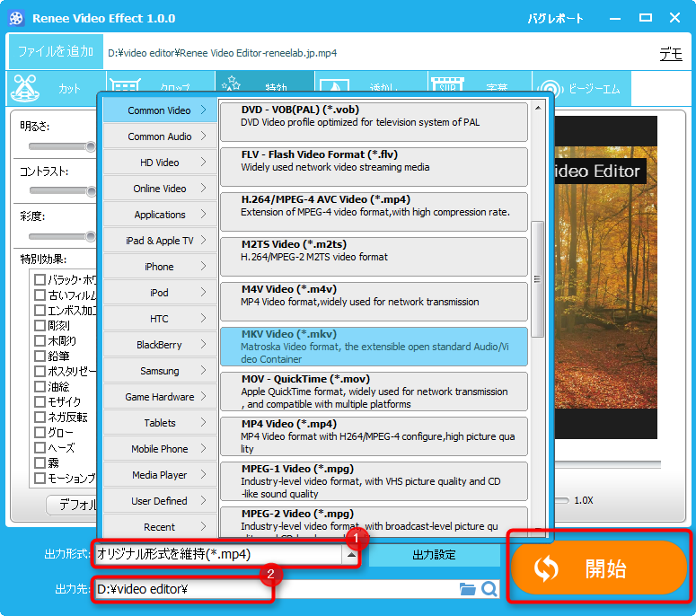Screen dimensions: 696x616
Task: Open the Subtitle SUB icon
Action: pyautogui.click(x=447, y=84)
